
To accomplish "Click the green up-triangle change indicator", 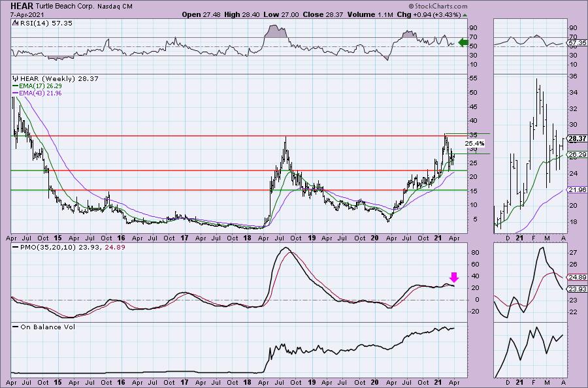I will [x=465, y=15].
